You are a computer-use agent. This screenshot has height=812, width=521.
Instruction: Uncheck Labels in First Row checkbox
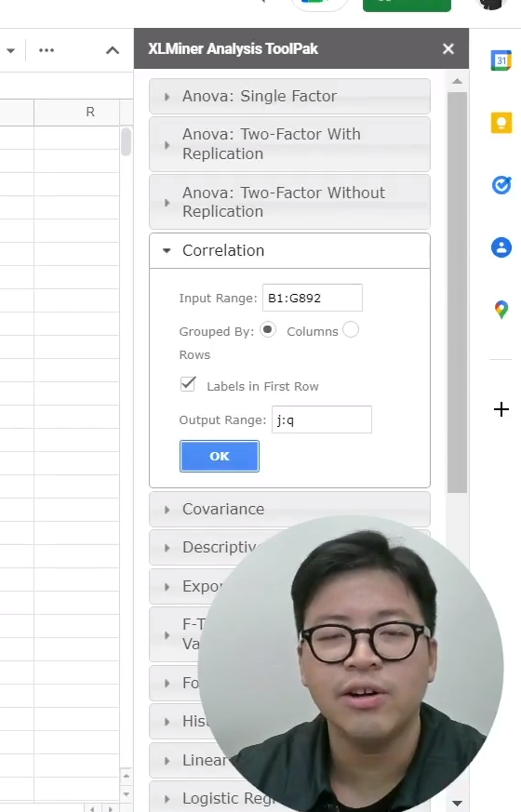click(x=188, y=384)
